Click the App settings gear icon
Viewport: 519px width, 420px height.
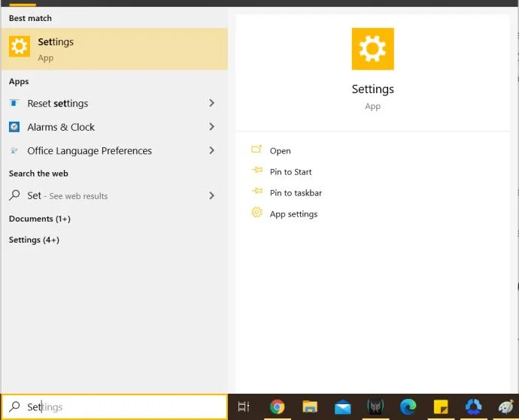(x=256, y=213)
